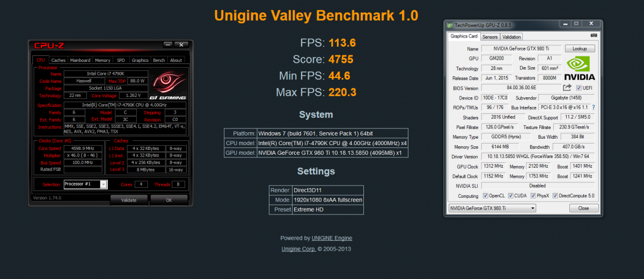Toggle the DirectCompute 5.0 checkbox
The height and width of the screenshot is (279, 644).
tap(555, 196)
